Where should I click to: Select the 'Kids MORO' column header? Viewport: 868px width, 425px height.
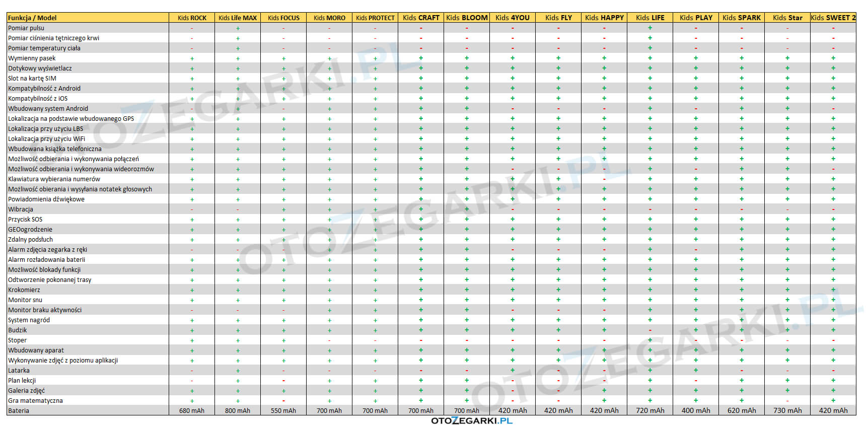pyautogui.click(x=329, y=18)
